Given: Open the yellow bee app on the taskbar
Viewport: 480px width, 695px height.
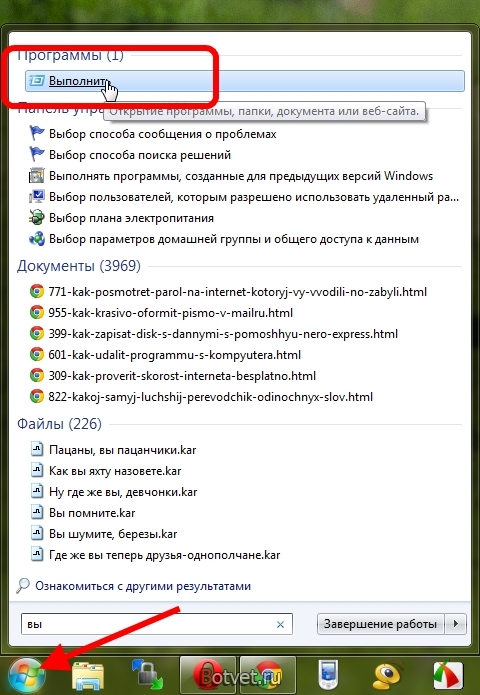Looking at the screenshot, I should pyautogui.click(x=388, y=675).
